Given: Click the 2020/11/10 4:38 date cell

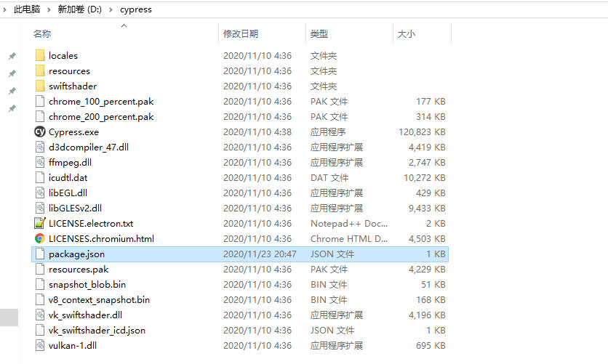Looking at the screenshot, I should point(257,132).
